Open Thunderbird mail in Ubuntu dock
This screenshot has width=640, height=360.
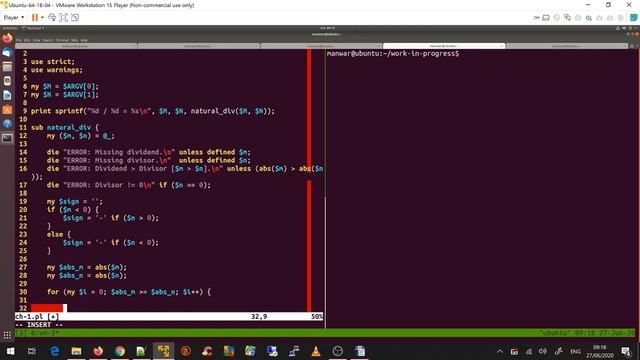pos(7,53)
